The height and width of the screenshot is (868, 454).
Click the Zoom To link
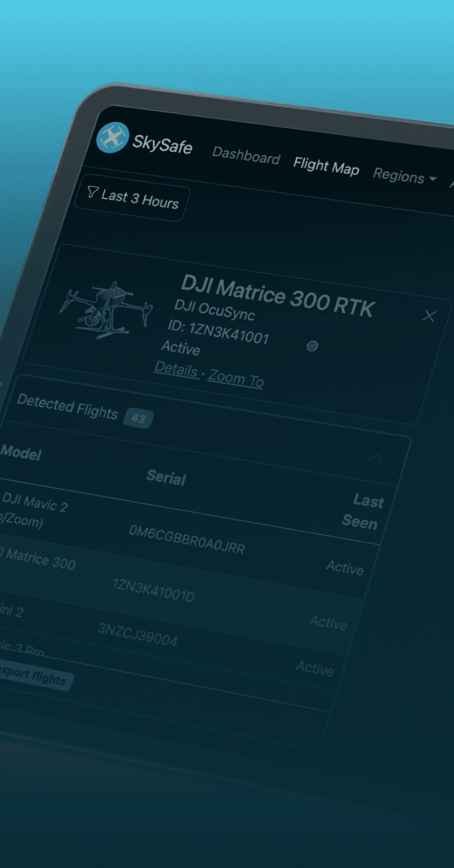pos(236,378)
